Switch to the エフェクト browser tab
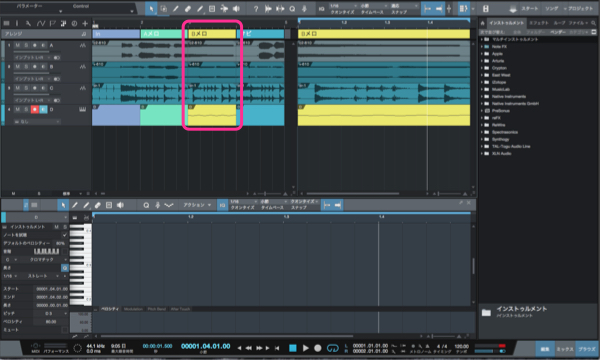The width and height of the screenshot is (600, 360). coord(538,23)
